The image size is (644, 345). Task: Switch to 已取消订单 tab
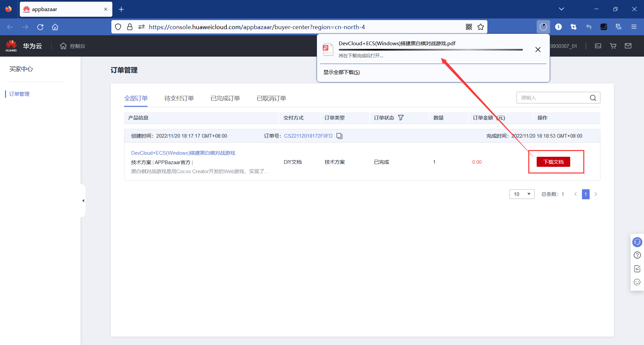coord(271,98)
